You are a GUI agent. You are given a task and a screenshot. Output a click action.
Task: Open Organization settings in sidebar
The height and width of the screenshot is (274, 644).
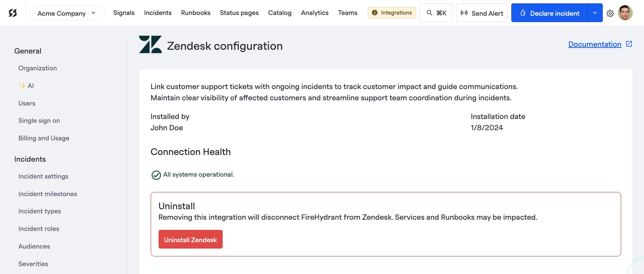point(37,68)
